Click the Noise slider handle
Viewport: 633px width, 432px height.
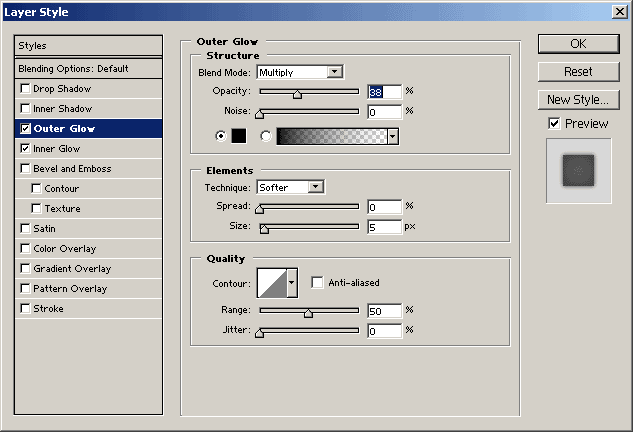(260, 115)
